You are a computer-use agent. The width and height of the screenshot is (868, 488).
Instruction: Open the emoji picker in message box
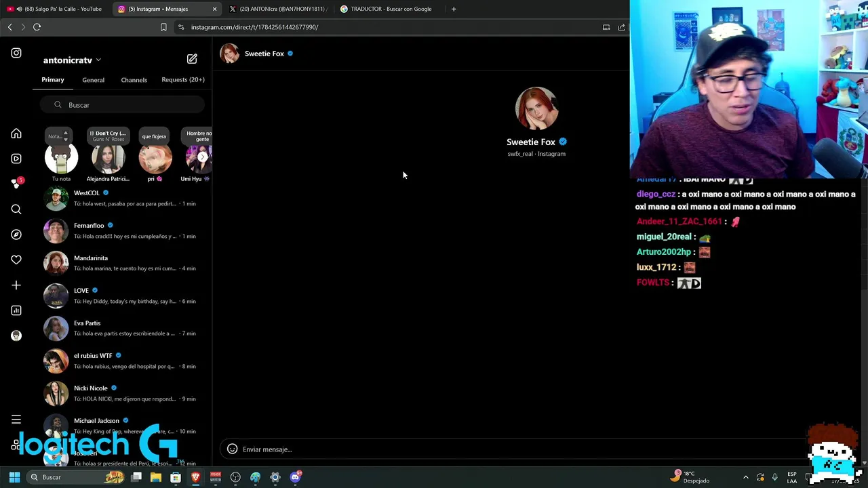[x=232, y=449]
